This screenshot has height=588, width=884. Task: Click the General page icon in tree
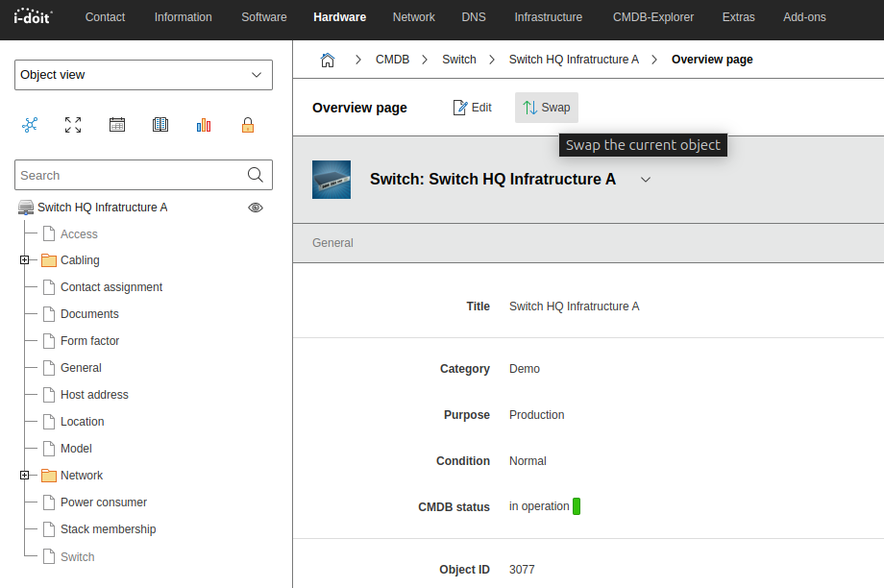tap(49, 368)
